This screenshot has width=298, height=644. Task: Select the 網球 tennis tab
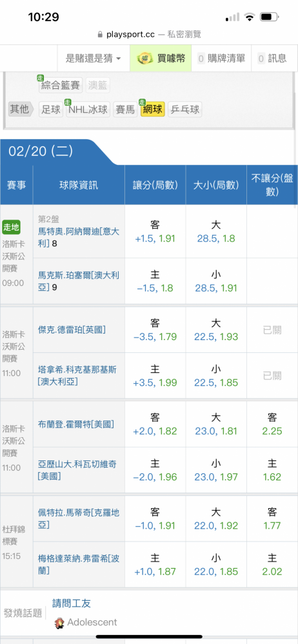tap(153, 109)
